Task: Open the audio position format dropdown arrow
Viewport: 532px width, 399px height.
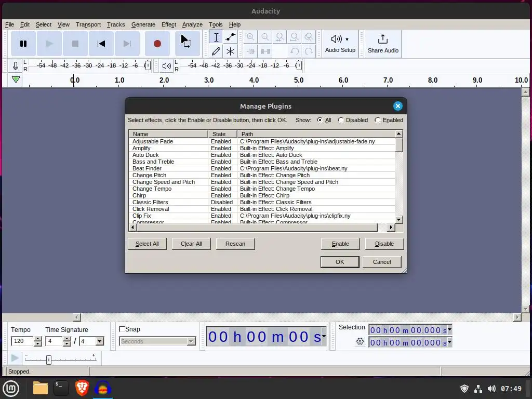Action: (324, 336)
